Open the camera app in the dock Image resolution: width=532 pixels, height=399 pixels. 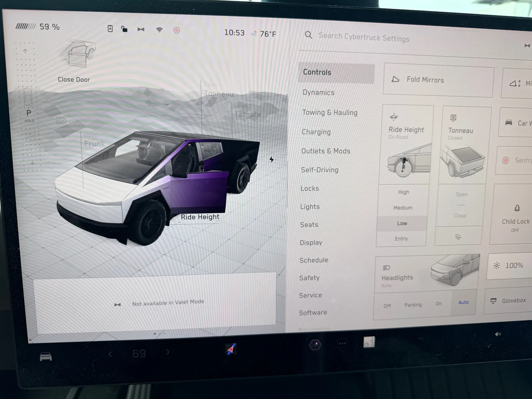[315, 345]
